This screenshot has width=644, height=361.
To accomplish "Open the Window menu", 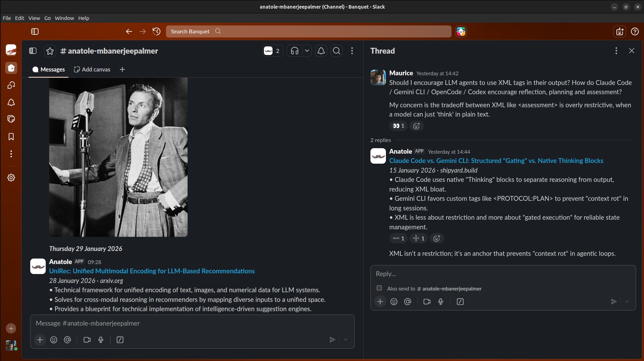I will point(64,18).
